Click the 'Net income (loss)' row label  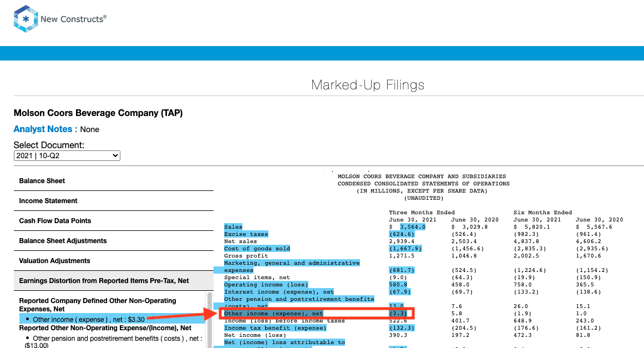(255, 335)
